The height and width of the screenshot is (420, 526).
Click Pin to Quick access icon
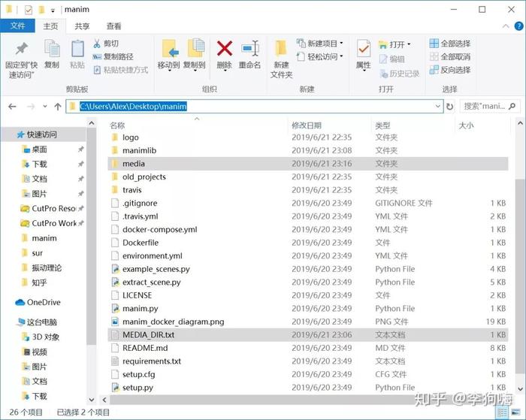(21, 50)
